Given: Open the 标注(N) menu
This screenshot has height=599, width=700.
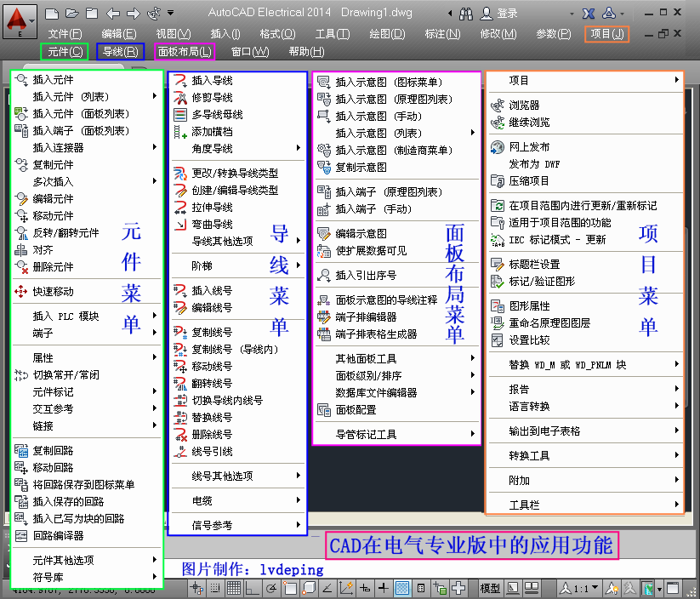Looking at the screenshot, I should (442, 34).
